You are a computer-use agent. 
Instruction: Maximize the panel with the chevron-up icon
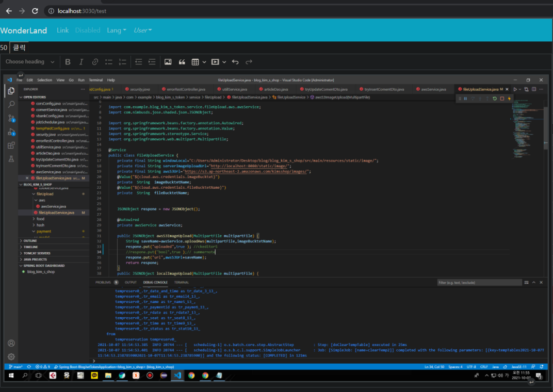tap(534, 282)
